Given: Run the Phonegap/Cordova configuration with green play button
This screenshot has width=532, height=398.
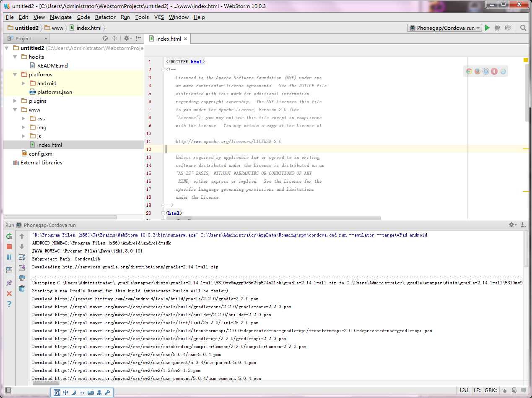Looking at the screenshot, I should point(487,28).
